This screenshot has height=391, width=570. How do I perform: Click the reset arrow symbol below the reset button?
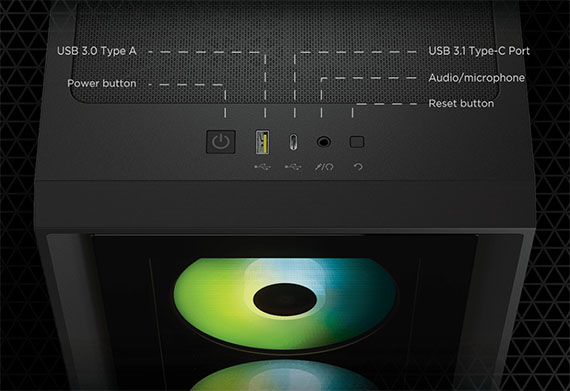tap(358, 167)
